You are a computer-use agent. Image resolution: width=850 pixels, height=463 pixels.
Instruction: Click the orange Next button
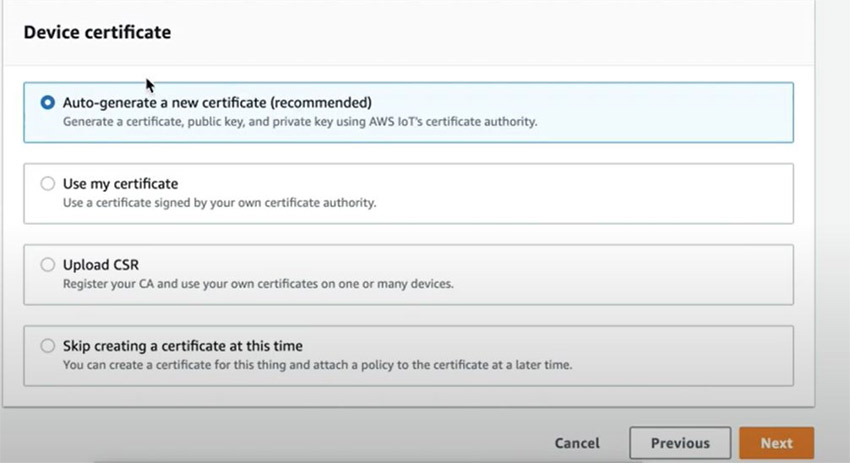point(776,443)
